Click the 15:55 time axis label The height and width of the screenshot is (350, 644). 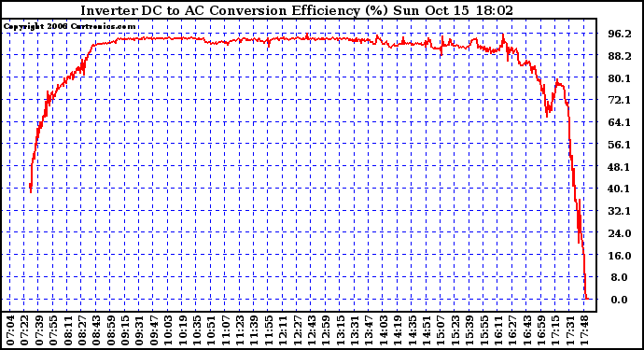(x=483, y=330)
